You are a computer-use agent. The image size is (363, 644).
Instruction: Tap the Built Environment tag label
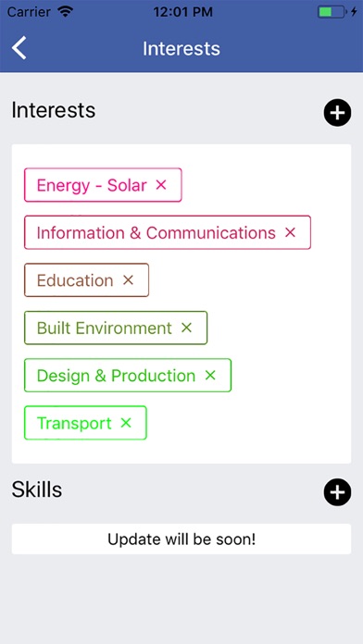coord(105,328)
